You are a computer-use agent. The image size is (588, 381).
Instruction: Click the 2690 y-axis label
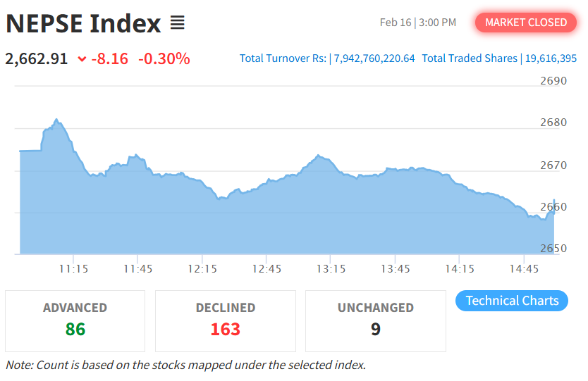[553, 81]
